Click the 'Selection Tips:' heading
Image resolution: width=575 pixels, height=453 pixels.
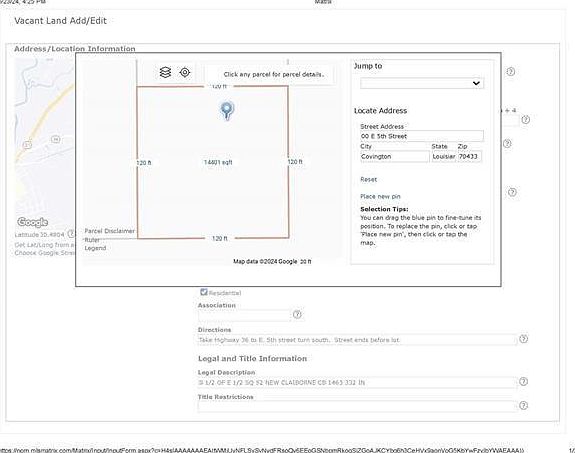384,209
